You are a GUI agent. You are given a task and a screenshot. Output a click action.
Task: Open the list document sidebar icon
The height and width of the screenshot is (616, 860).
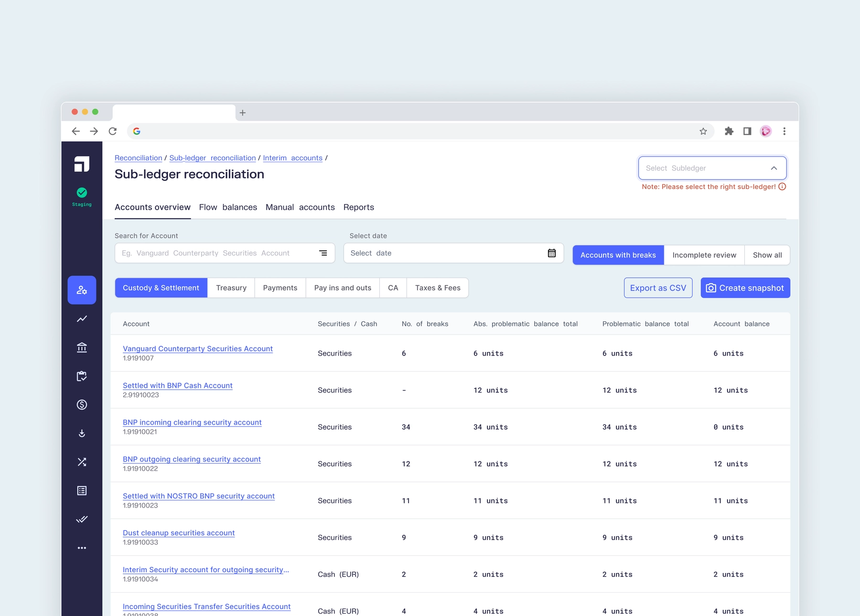pos(82,490)
